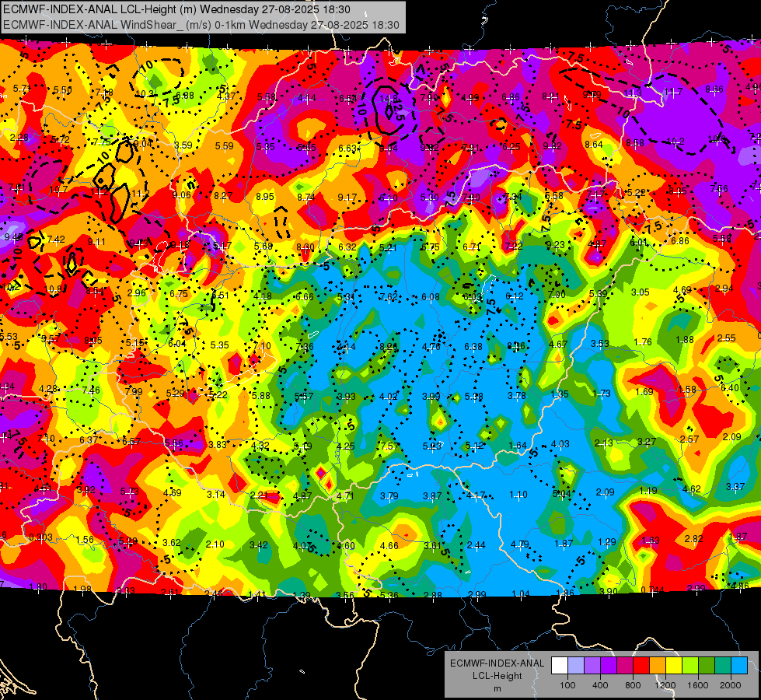Click the wind shear value '8.95'
Image resolution: width=761 pixels, height=700 pixels.
(265, 197)
